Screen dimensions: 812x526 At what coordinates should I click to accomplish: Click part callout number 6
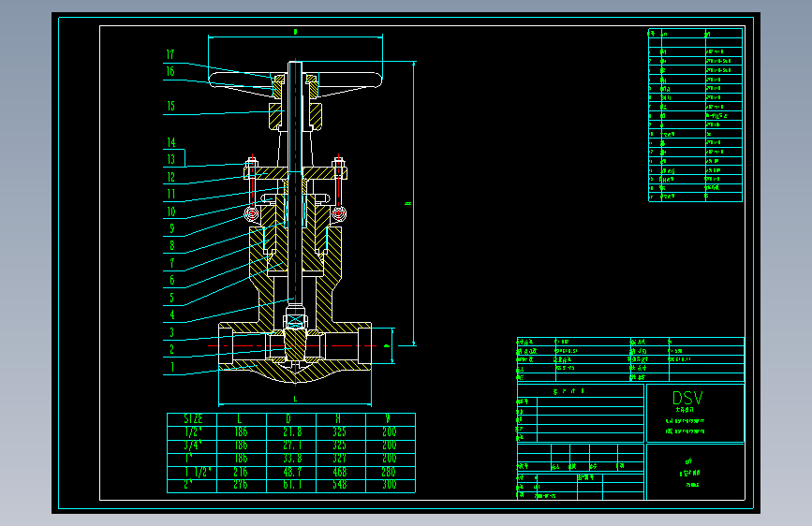coord(172,280)
